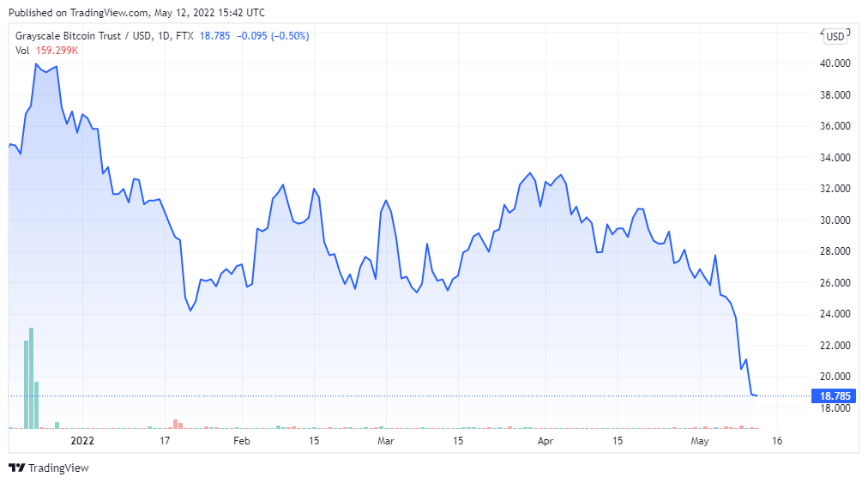Click the 2022 date axis label
This screenshot has height=483, width=868.
click(82, 441)
